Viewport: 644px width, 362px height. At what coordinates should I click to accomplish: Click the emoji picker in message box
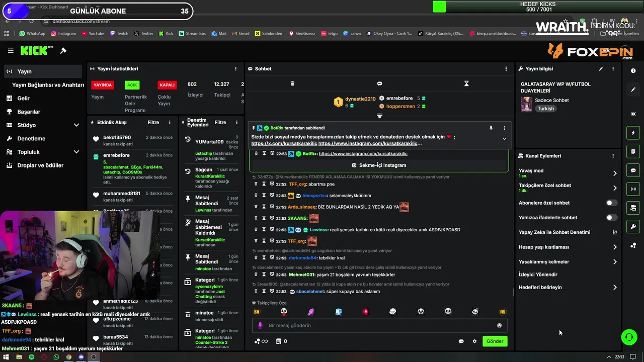499,325
